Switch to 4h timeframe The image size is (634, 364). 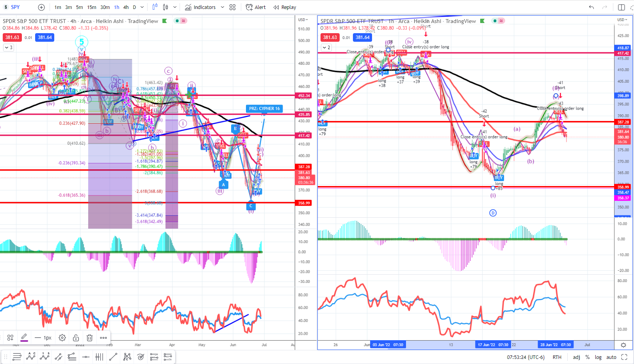click(126, 7)
